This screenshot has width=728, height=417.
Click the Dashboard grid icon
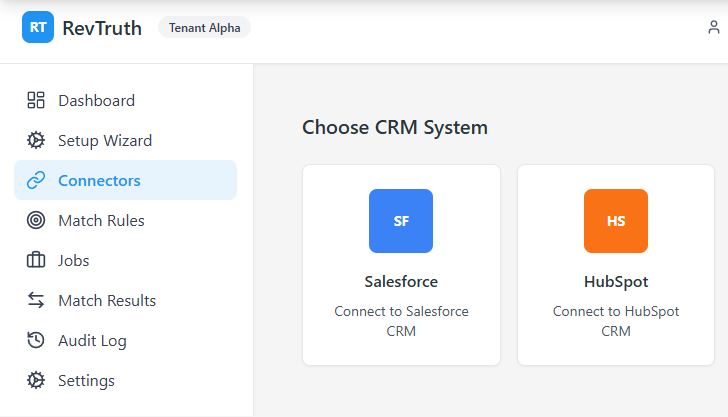click(x=36, y=100)
